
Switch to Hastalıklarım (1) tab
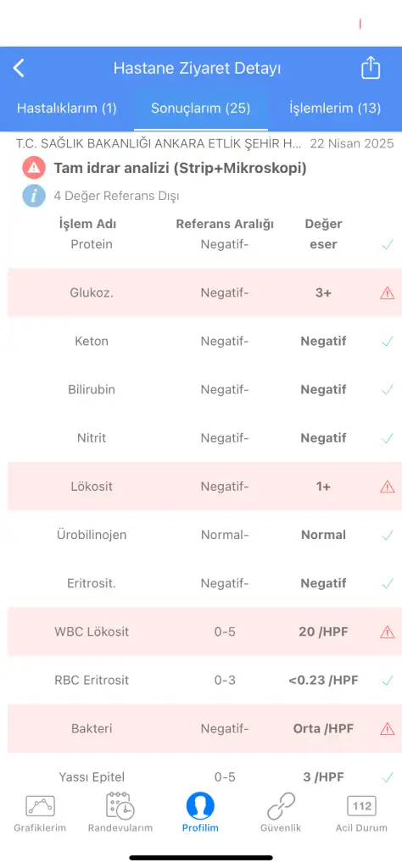(x=67, y=108)
